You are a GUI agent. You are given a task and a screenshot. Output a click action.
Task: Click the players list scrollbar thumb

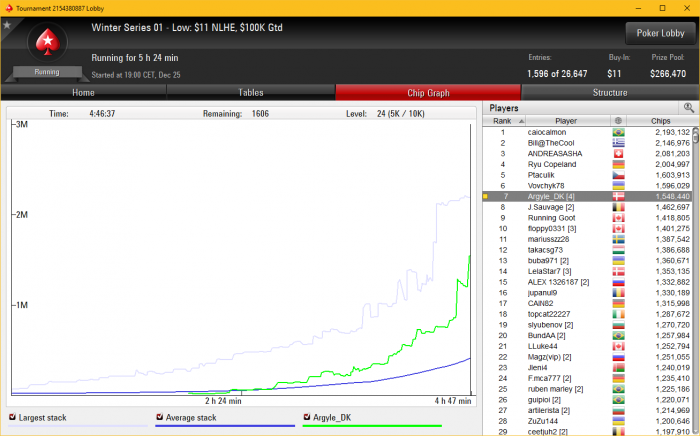pyautogui.click(x=696, y=136)
